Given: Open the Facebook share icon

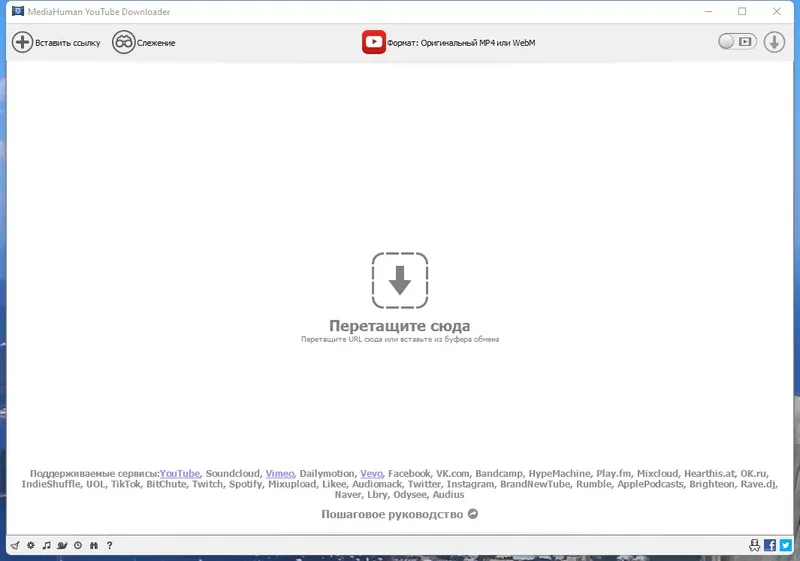Looking at the screenshot, I should tap(770, 545).
